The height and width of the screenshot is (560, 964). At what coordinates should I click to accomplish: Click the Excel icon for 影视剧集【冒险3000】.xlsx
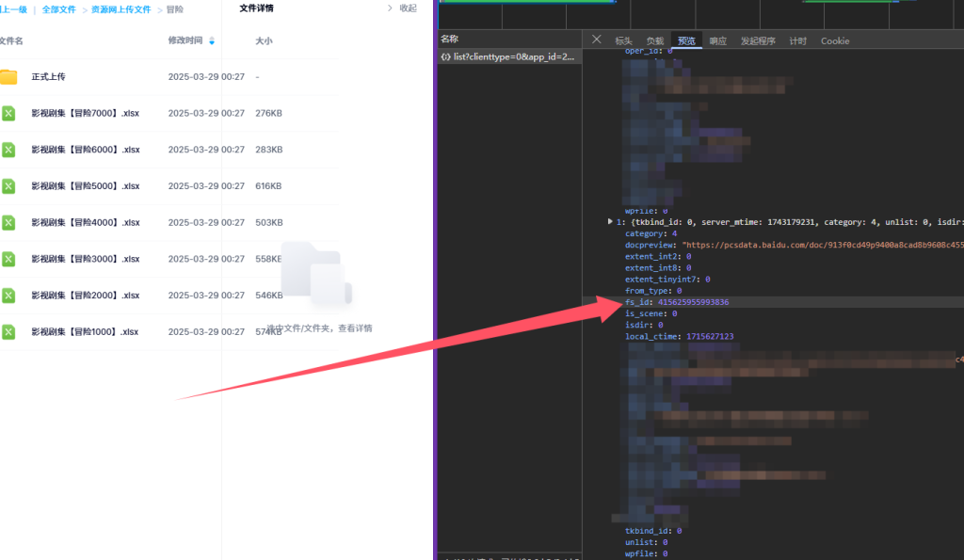click(x=8, y=259)
